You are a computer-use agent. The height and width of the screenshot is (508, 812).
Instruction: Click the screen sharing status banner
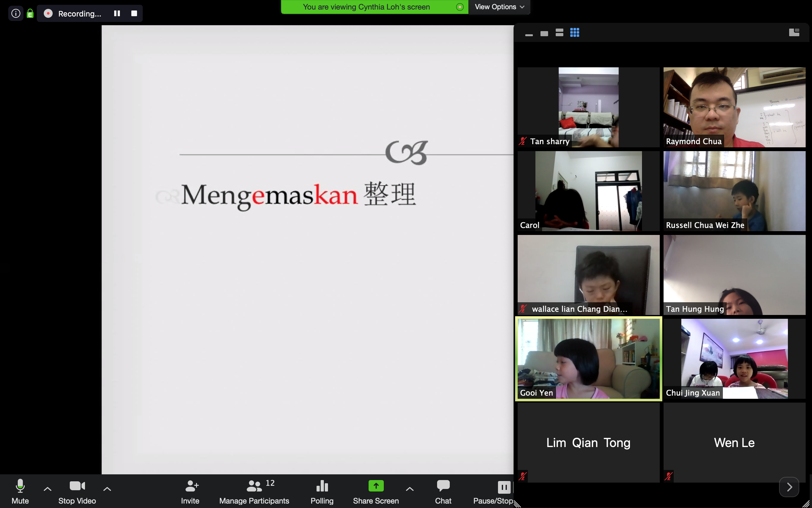(x=375, y=7)
